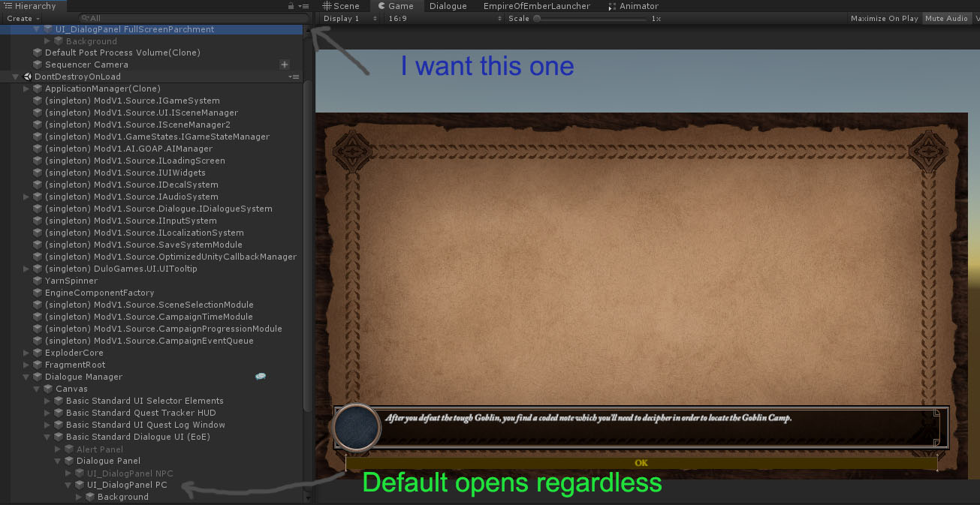Click the cube icon of ModV1.Source.ILoadingScreen
Image resolution: width=980 pixels, height=505 pixels.
point(38,161)
